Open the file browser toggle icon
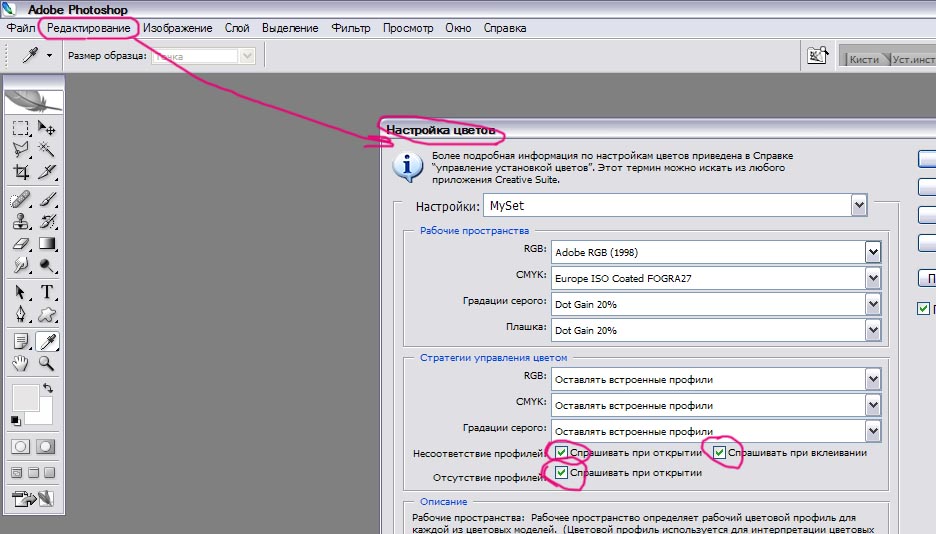 [817, 55]
